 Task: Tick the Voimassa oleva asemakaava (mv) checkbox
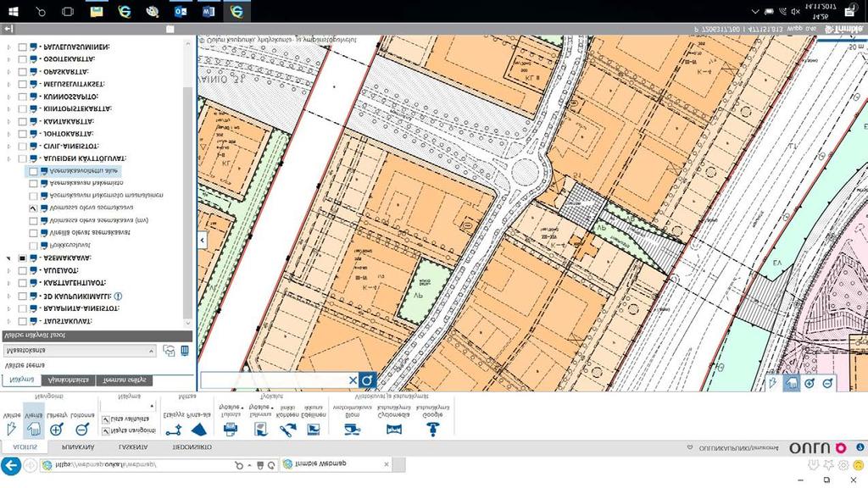pos(33,221)
